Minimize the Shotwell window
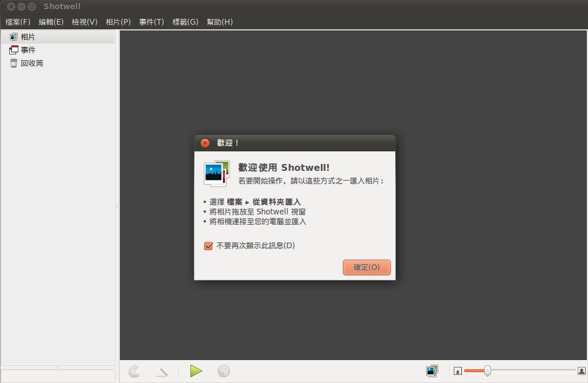 pyautogui.click(x=21, y=6)
